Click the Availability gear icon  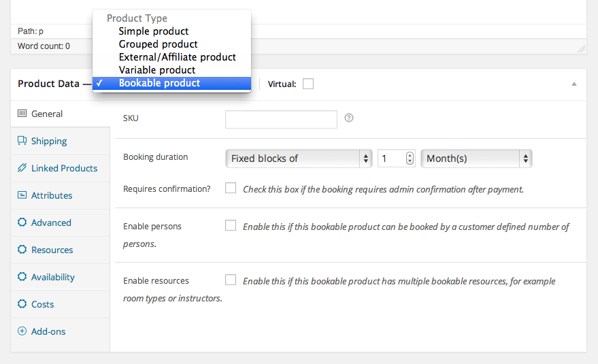click(22, 277)
